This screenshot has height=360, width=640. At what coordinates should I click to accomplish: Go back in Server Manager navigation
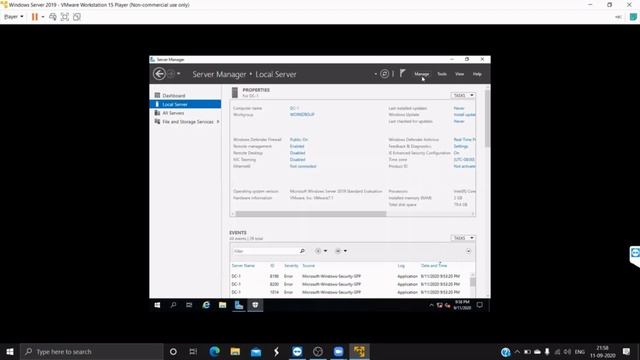tap(159, 74)
